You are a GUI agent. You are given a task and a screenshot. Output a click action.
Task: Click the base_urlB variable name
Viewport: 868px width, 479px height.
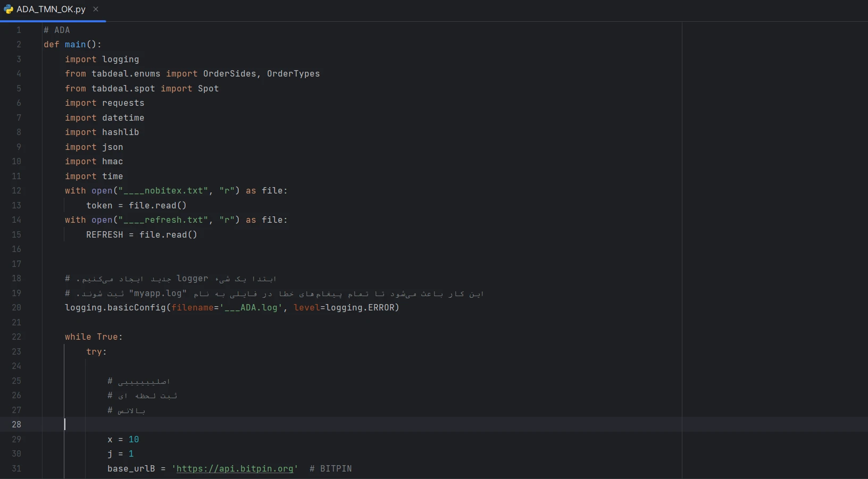tap(131, 468)
